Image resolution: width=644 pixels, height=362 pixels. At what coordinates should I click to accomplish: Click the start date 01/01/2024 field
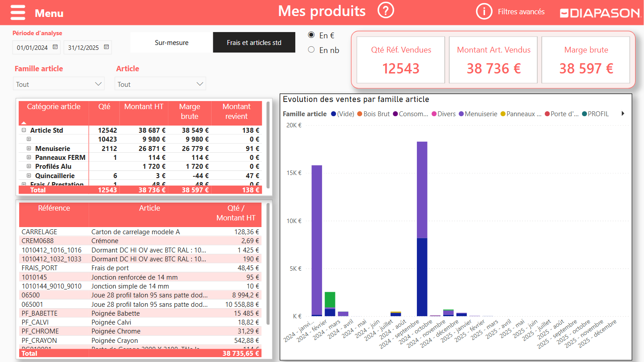(x=32, y=48)
